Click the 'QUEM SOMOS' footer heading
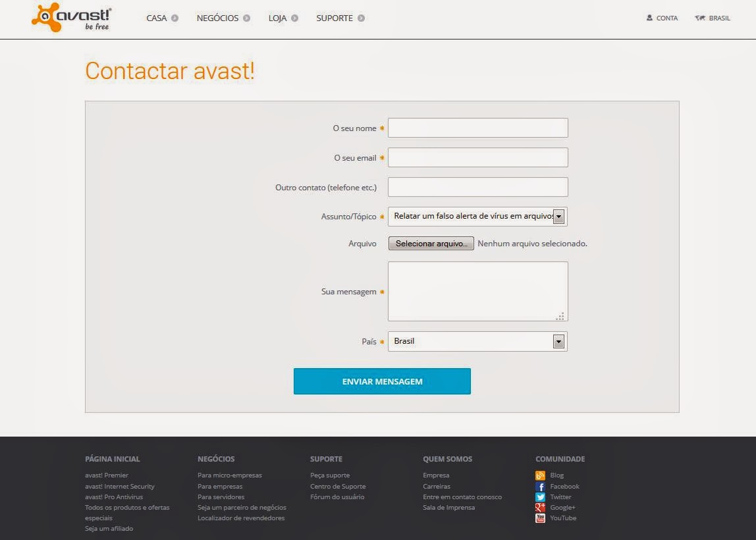This screenshot has height=540, width=756. [447, 459]
